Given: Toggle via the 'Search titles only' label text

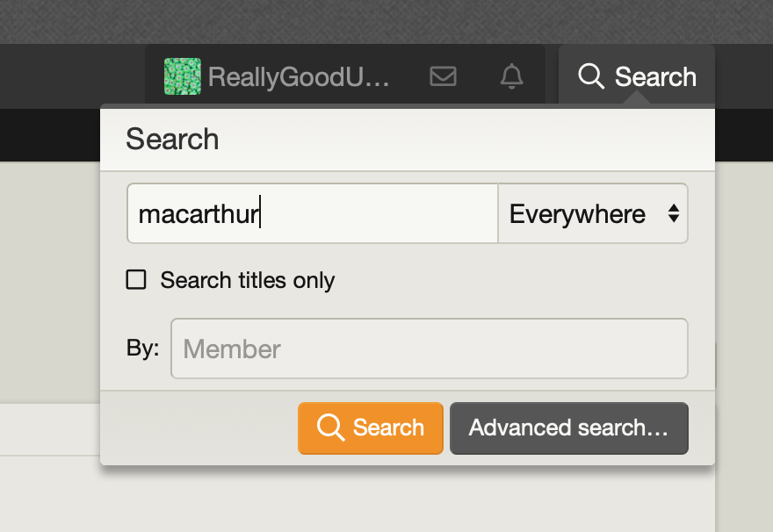Looking at the screenshot, I should 248,280.
